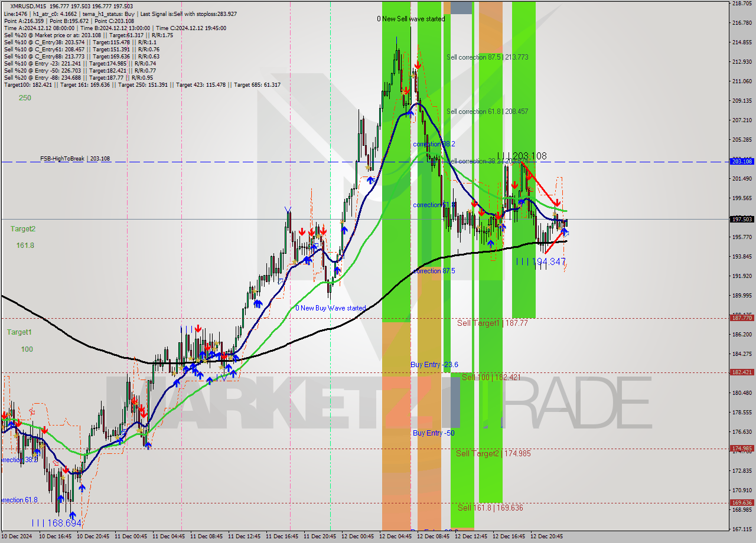The height and width of the screenshot is (543, 756).
Task: Click the 'Sell %10 @ C_Entry88: 213.773' line
Action: click(x=82, y=56)
